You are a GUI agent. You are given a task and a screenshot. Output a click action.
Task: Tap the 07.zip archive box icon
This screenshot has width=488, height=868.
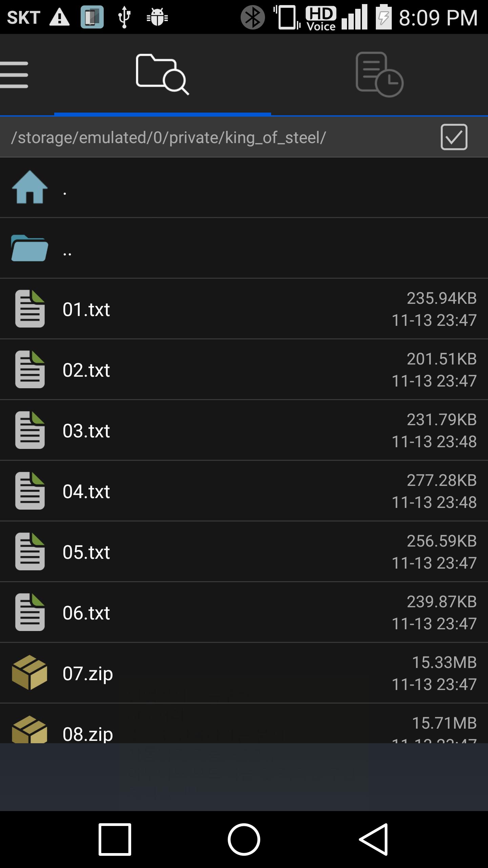(30, 673)
